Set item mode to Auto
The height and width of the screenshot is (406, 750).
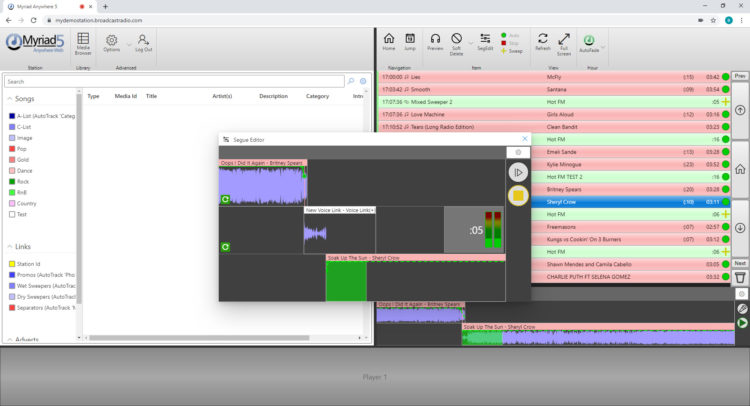coord(510,35)
